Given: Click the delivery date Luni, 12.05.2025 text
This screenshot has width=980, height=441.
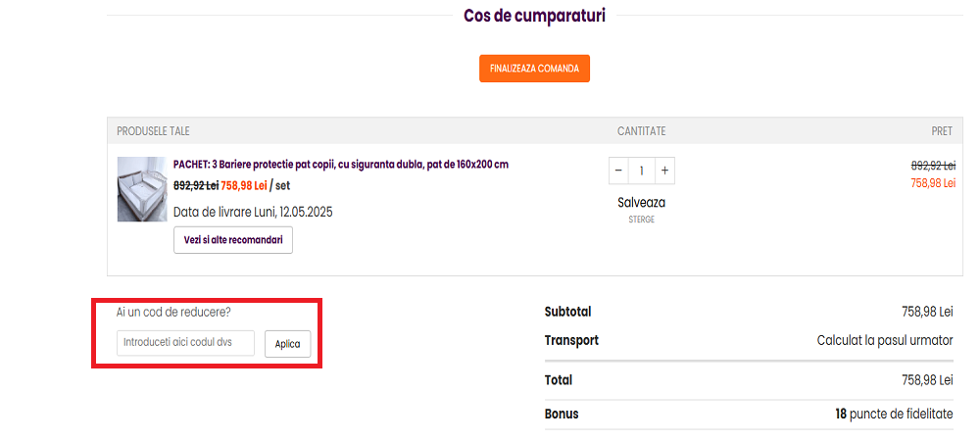Looking at the screenshot, I should (253, 212).
